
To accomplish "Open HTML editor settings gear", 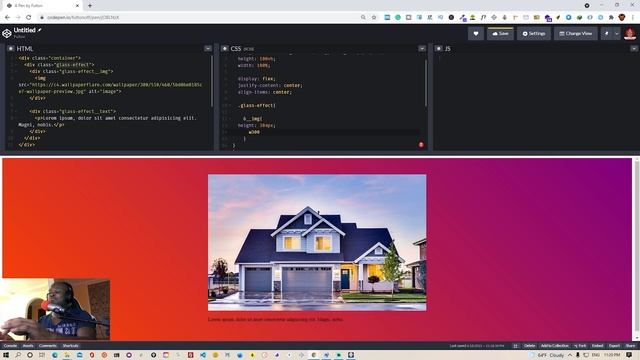I will click(x=11, y=49).
